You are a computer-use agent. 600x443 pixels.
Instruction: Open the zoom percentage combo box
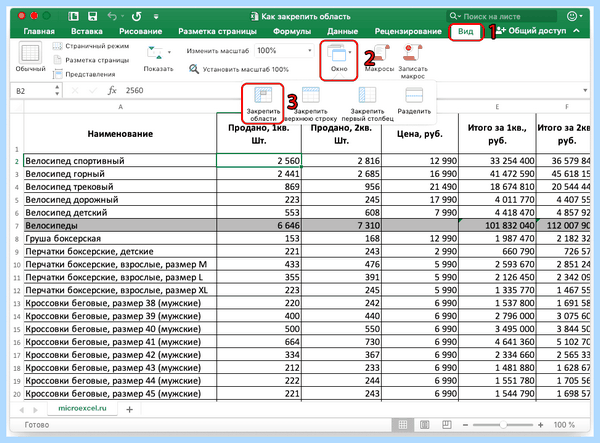point(284,50)
